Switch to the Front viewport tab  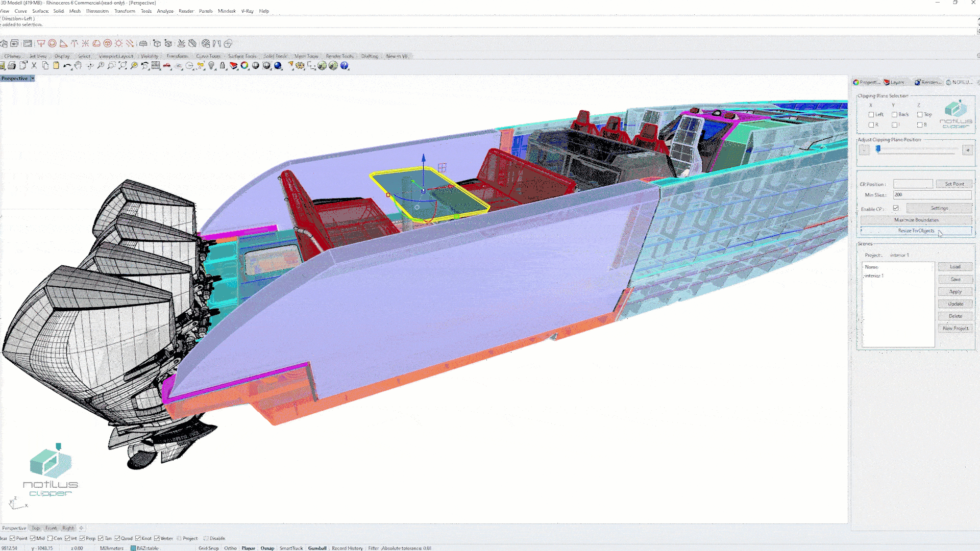coord(51,528)
